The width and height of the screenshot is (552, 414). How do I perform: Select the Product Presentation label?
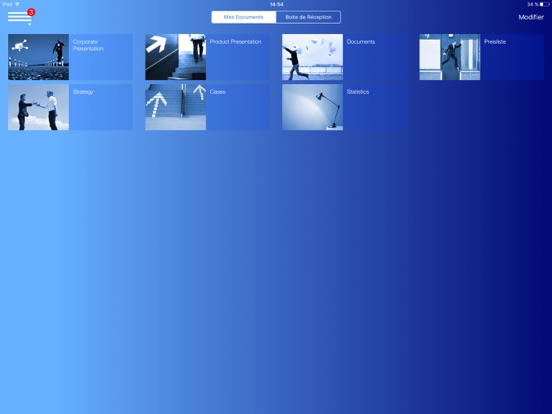[236, 42]
